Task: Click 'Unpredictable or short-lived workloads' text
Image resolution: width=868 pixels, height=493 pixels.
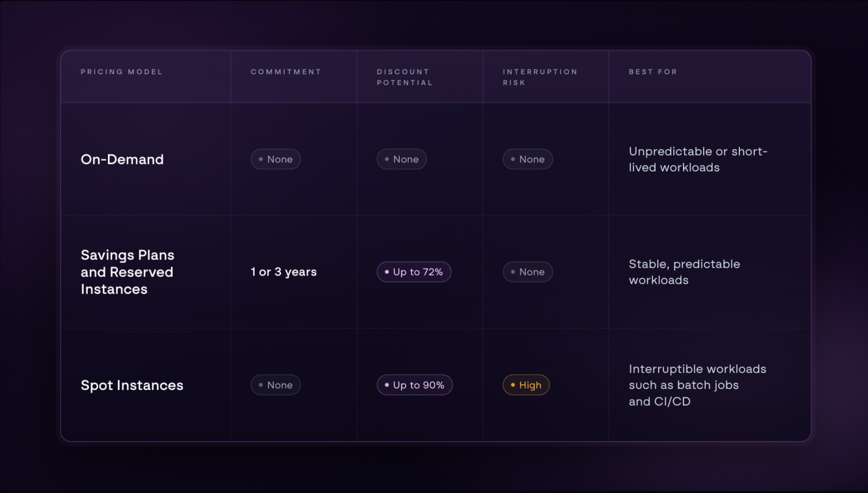Action: click(x=698, y=159)
